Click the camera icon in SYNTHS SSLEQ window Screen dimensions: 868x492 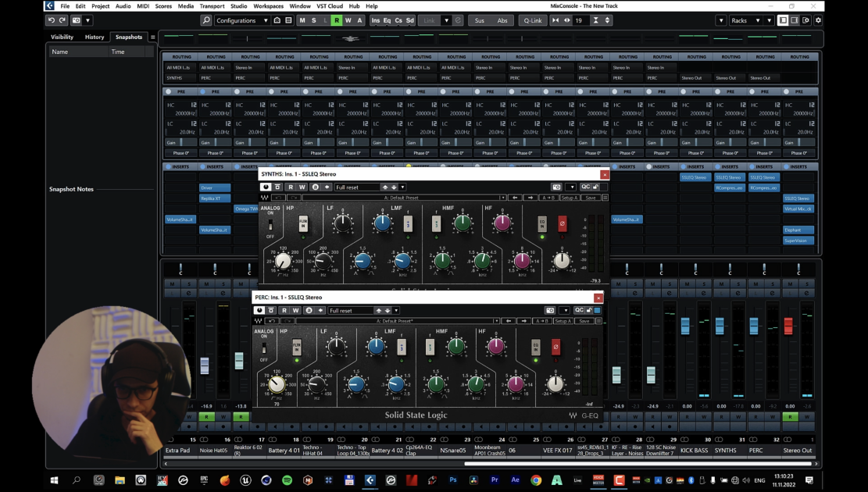(556, 187)
